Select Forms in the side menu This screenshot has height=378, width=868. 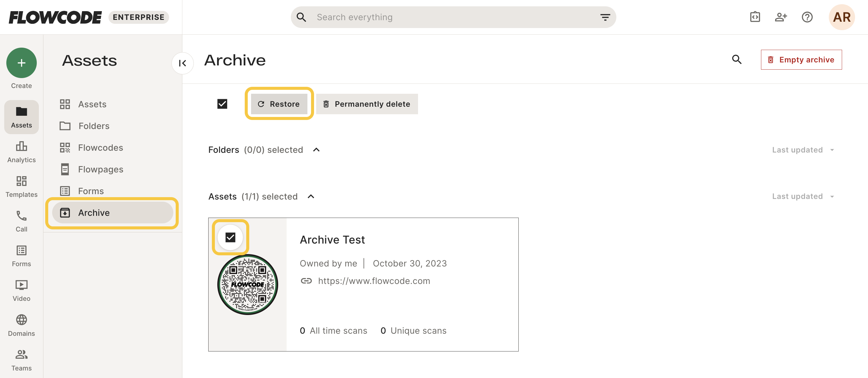click(x=112, y=191)
